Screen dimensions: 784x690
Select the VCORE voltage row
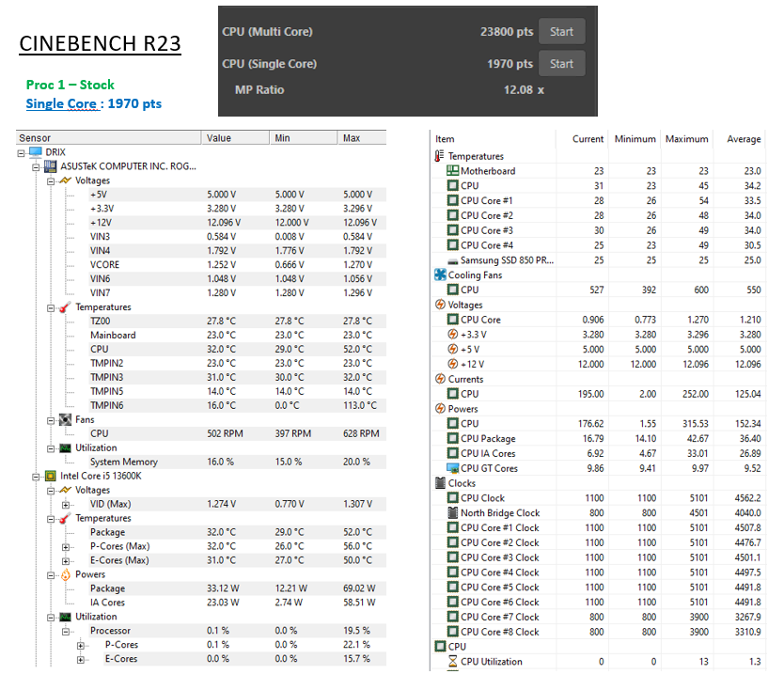pyautogui.click(x=238, y=265)
